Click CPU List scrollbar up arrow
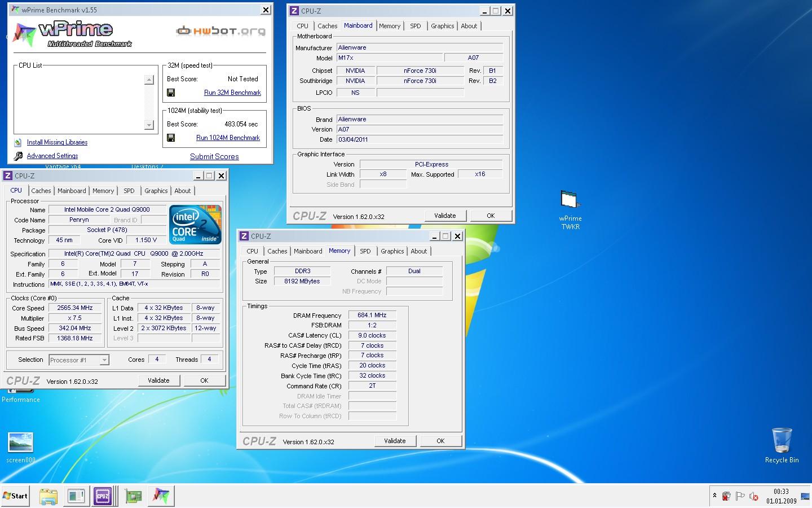The height and width of the screenshot is (508, 812). coord(149,80)
